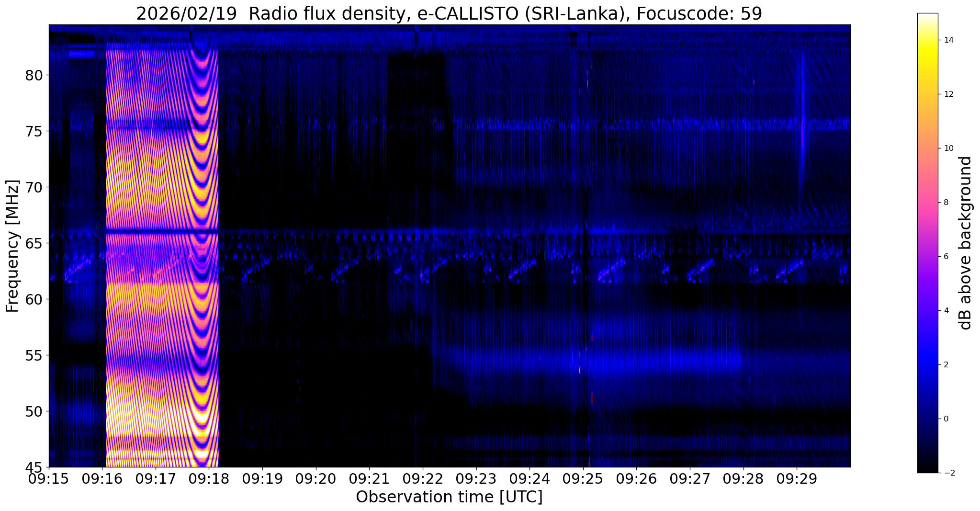
Task: Click the 09:20 time tick label
Action: tap(316, 478)
